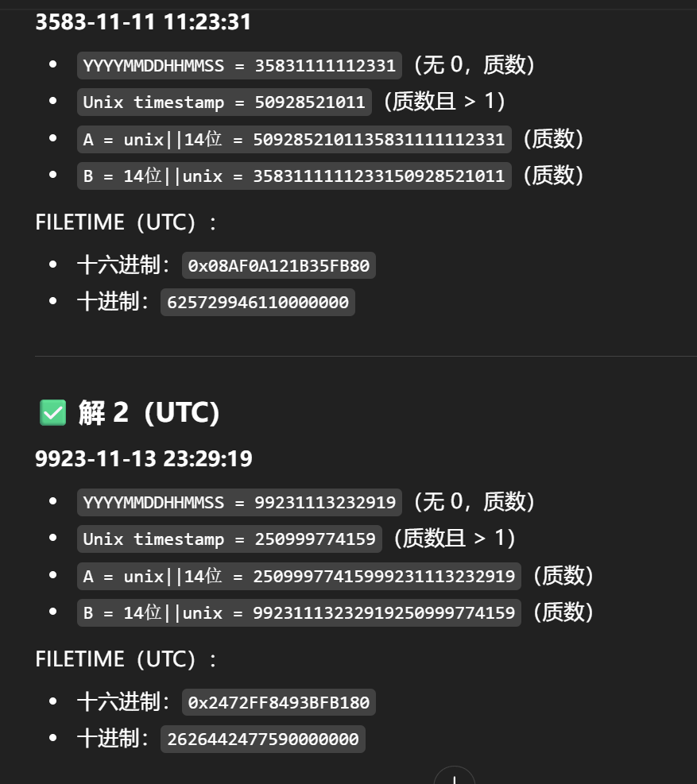
Task: Click the Unix timestamp = 50928521011 code
Action: click(x=224, y=102)
